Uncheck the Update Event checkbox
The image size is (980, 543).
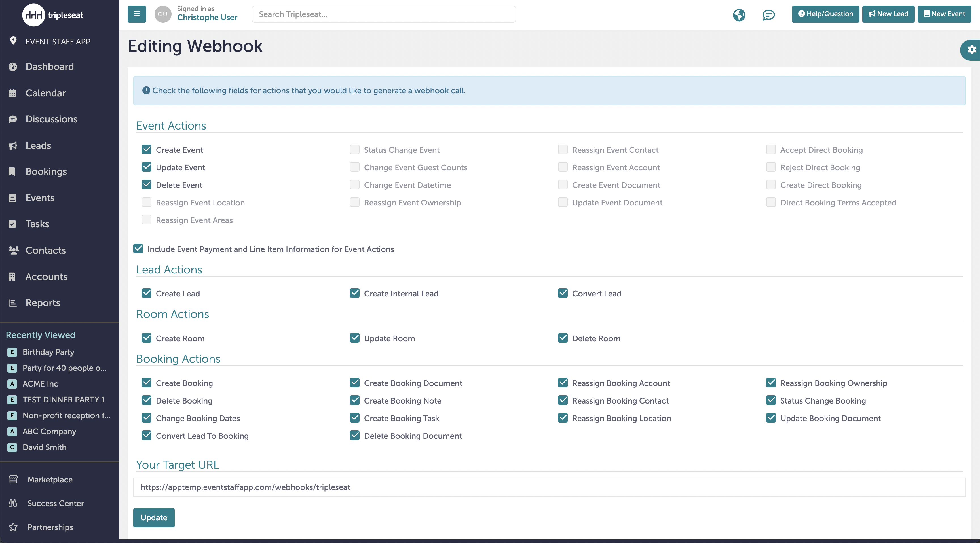147,167
